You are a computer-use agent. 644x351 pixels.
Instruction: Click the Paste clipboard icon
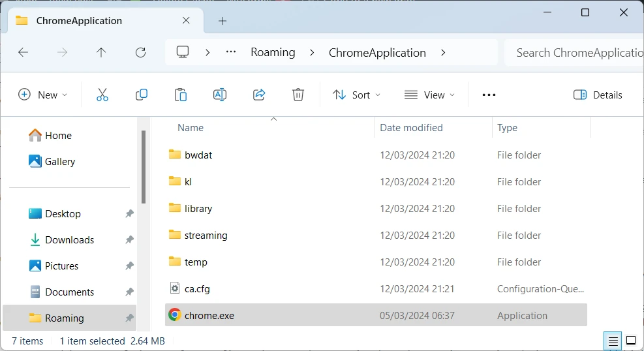coord(181,95)
